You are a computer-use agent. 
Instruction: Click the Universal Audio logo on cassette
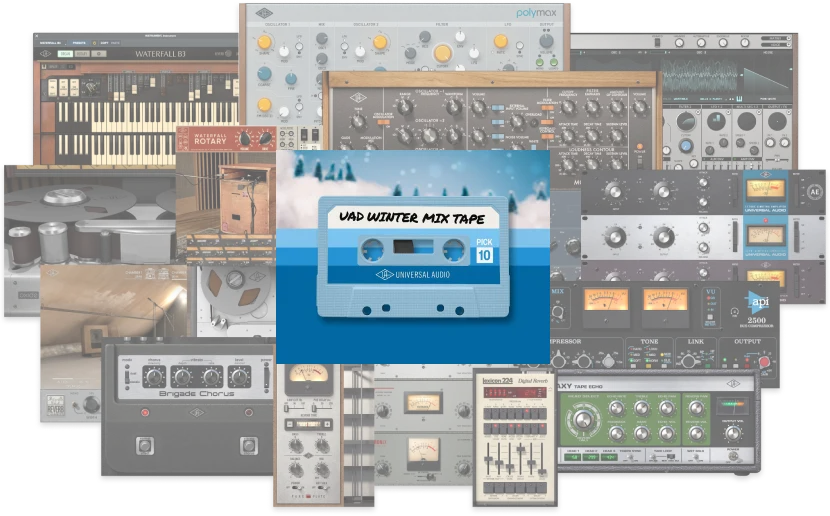410,302
